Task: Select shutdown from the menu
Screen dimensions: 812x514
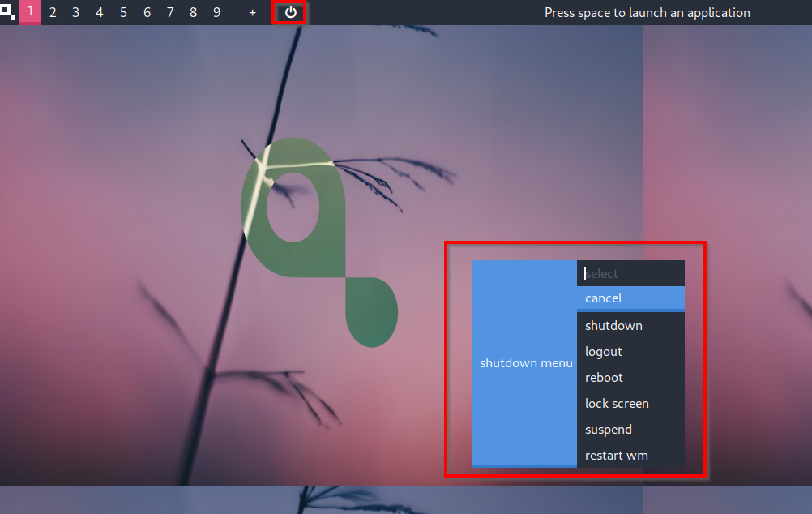Action: pos(630,326)
